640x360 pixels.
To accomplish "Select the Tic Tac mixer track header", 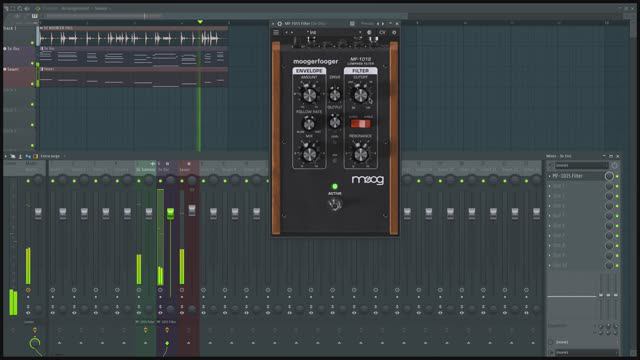I will point(167,169).
